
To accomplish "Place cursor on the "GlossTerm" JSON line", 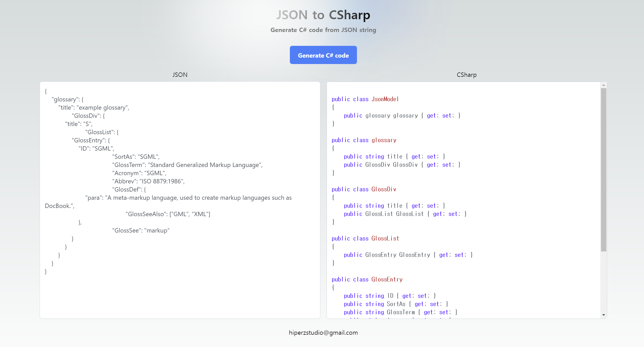I will [x=187, y=165].
